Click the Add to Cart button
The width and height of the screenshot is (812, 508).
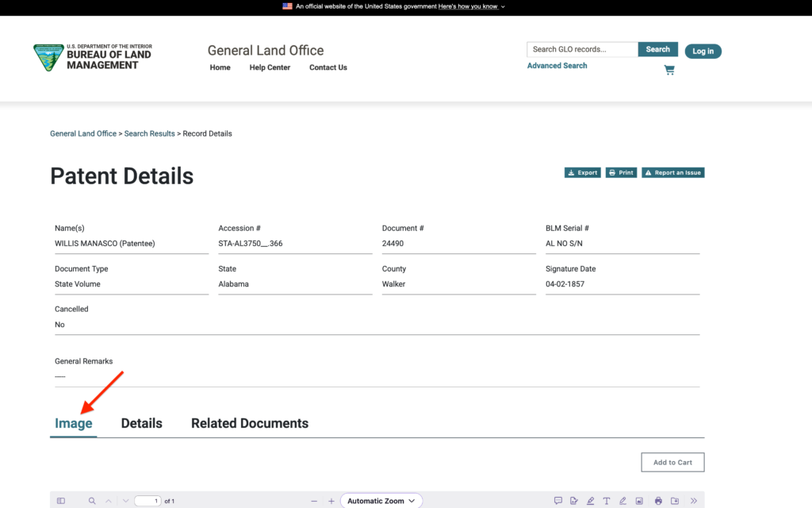pos(672,463)
